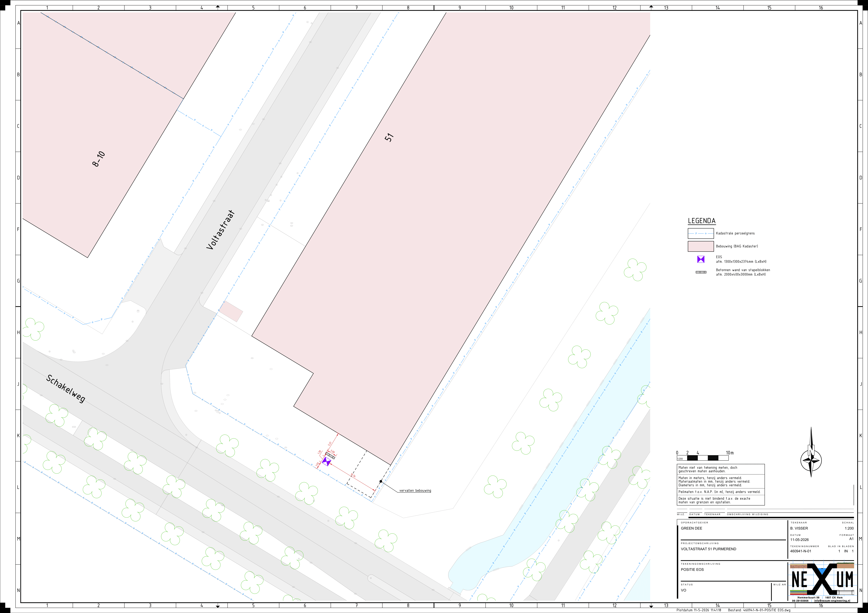Viewport: 868px width, 613px height.
Task: Click the project 'VOLTASTRAAT 51 PURMEREND' text
Action: [709, 549]
